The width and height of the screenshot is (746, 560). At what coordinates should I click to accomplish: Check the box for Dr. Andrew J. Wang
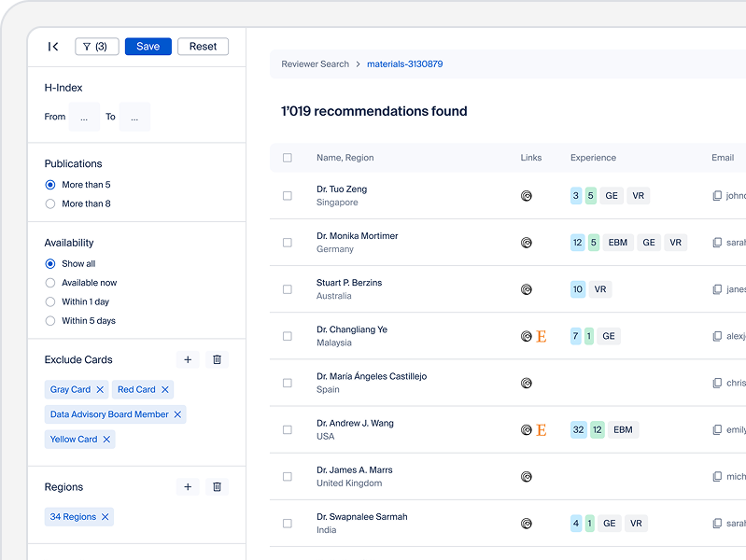[x=288, y=429]
